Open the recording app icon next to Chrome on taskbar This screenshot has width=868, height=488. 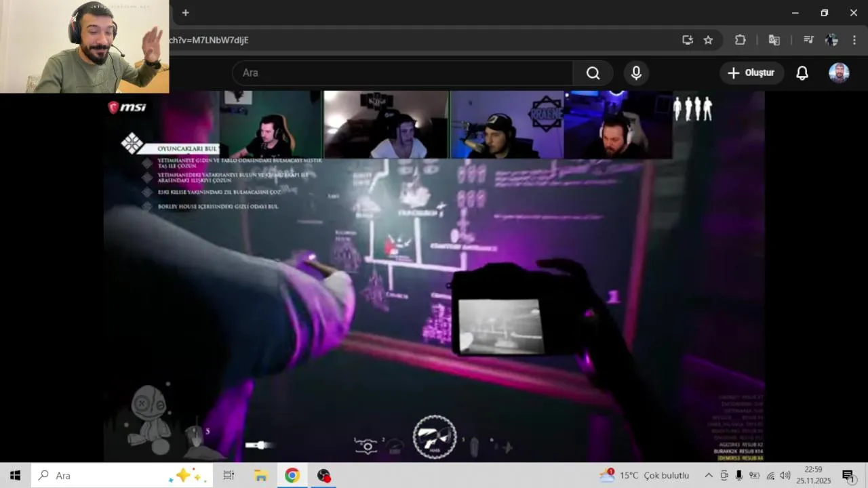[324, 476]
